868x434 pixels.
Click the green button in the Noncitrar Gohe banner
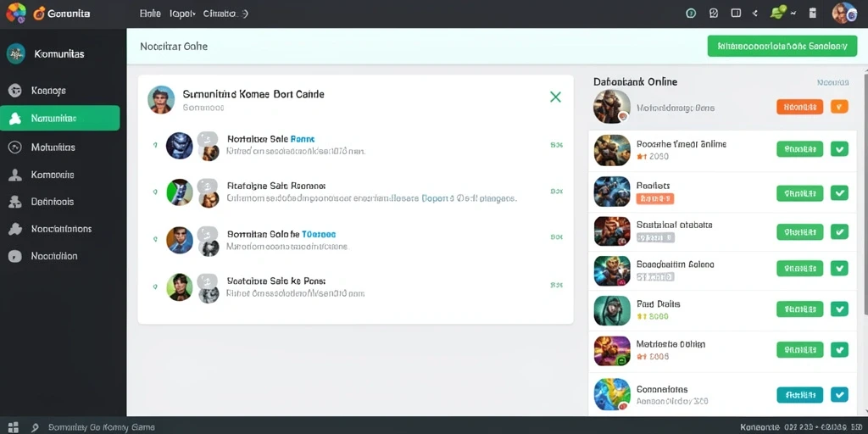tap(782, 47)
